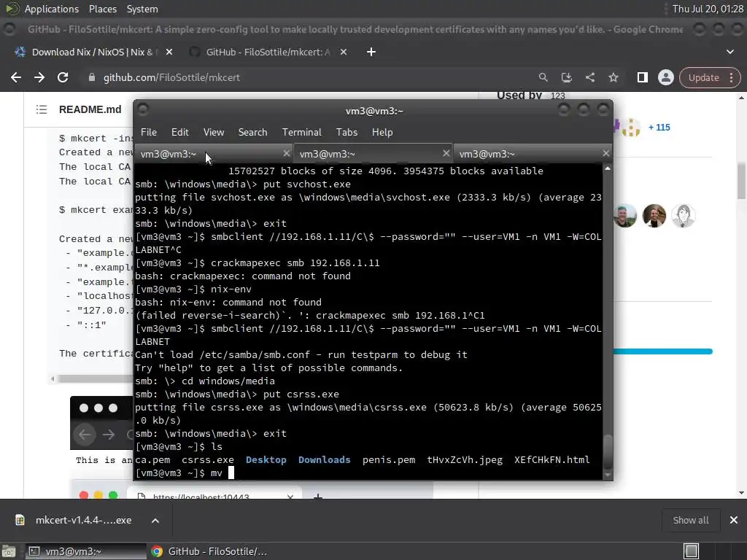
Task: Click the zoom magnifier icon in address bar
Action: 543,77
